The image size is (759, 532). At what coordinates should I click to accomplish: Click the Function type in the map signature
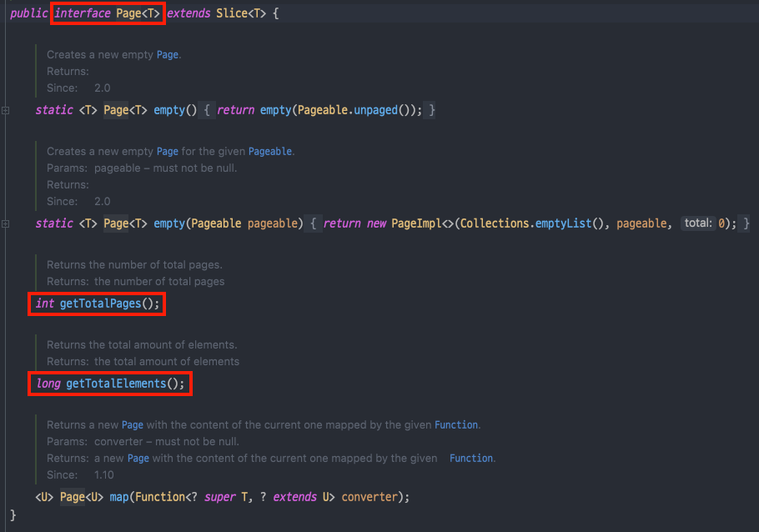tap(160, 497)
